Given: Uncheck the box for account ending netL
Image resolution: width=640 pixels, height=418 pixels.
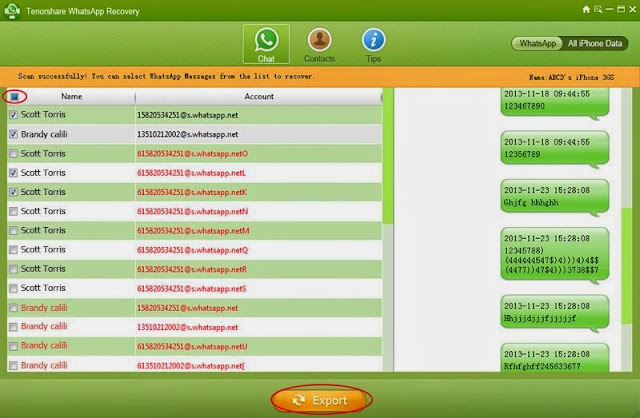Looking at the screenshot, I should coord(13,173).
